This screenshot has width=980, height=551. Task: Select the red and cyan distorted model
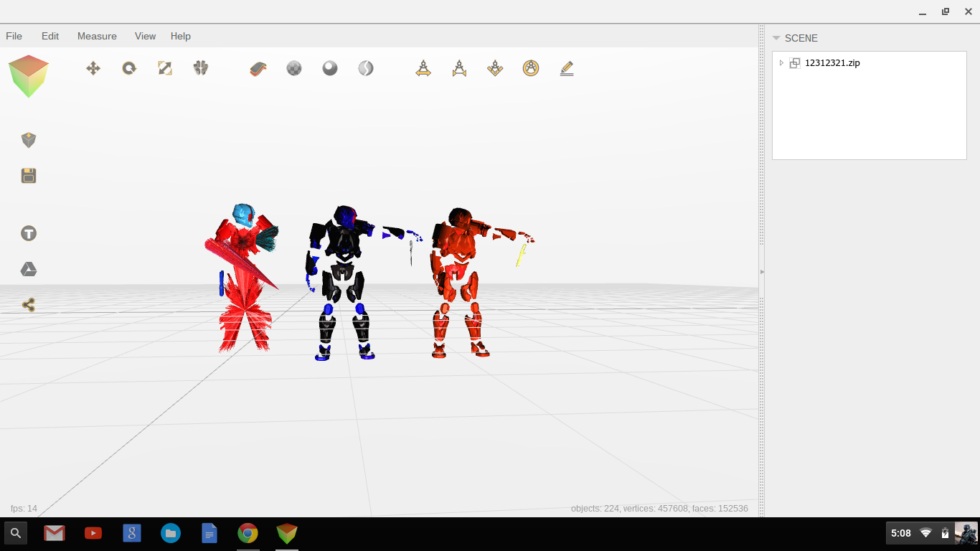tap(242, 278)
